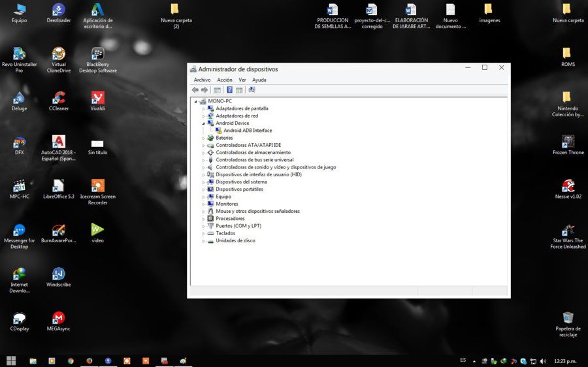The image size is (588, 367).
Task: Select the Vivaldi desktop icon
Action: tap(97, 101)
